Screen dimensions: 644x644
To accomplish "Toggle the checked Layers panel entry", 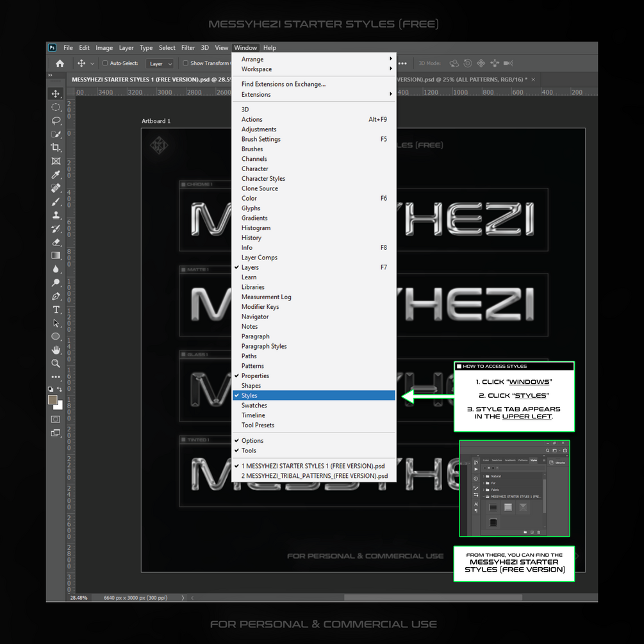I will 314,267.
